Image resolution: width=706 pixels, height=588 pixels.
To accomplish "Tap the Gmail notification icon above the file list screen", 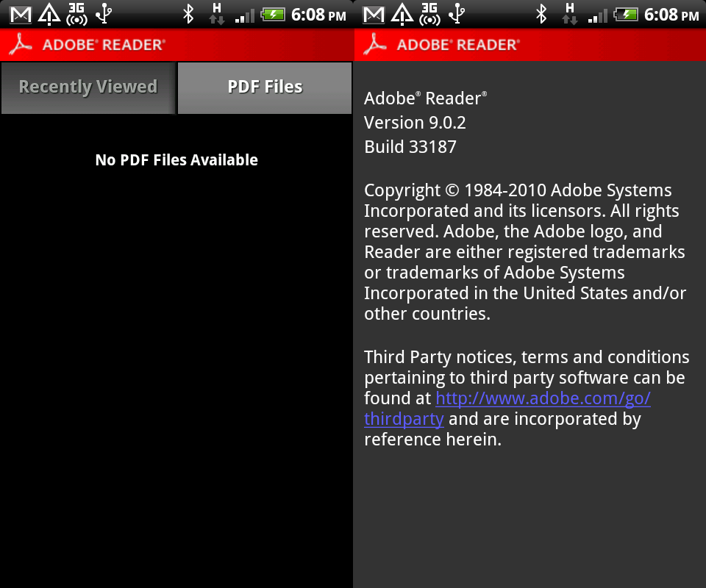I will (21, 15).
